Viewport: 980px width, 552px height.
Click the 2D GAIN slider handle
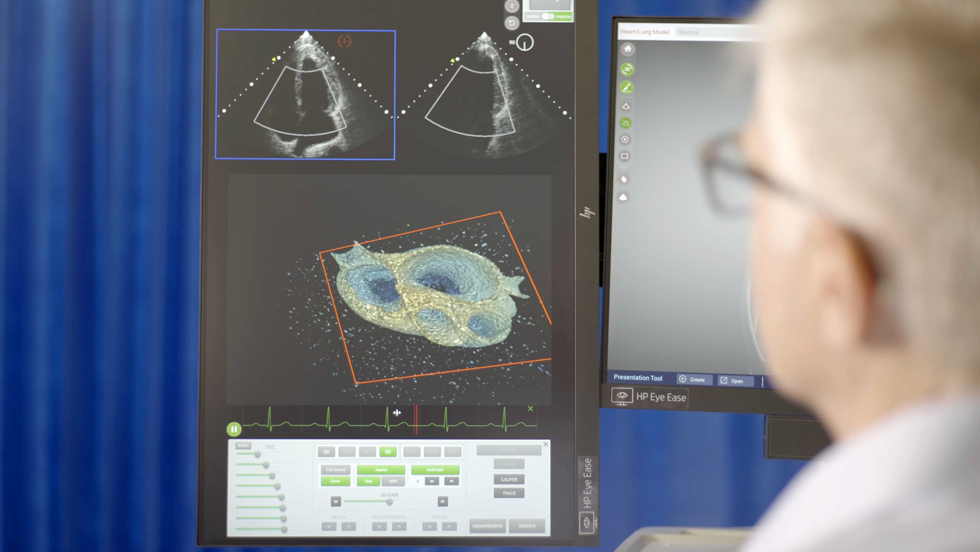[x=390, y=502]
